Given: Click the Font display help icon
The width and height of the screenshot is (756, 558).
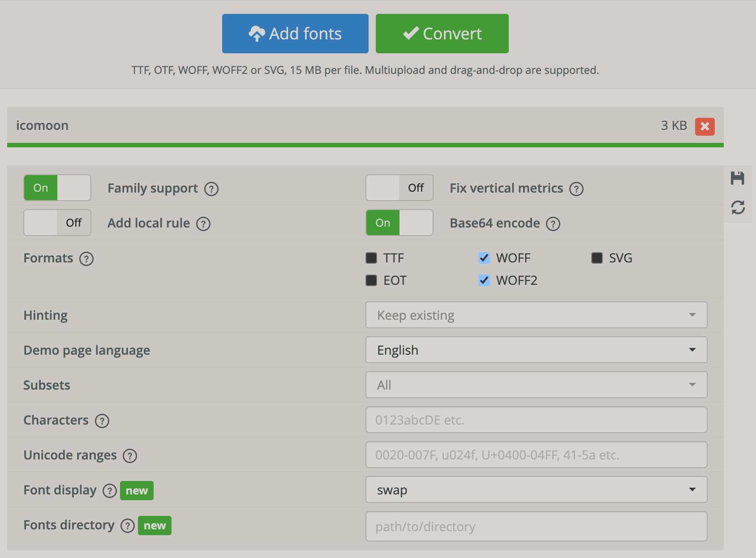Looking at the screenshot, I should 110,491.
